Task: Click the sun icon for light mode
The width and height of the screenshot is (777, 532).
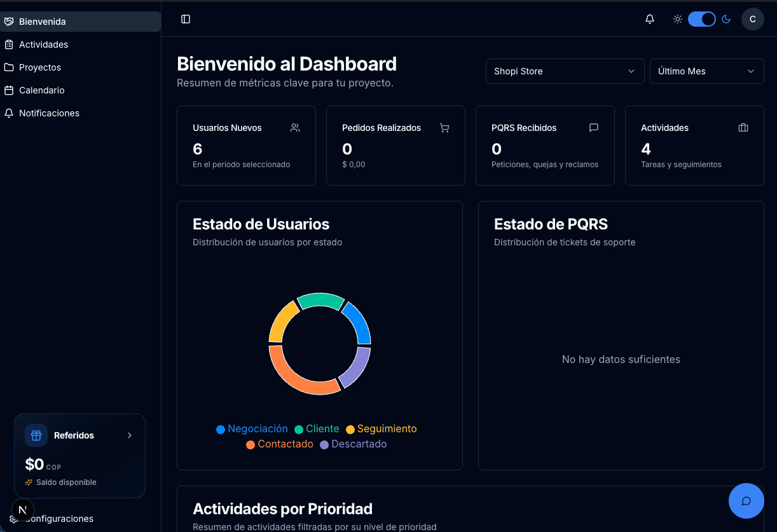Action: point(677,19)
